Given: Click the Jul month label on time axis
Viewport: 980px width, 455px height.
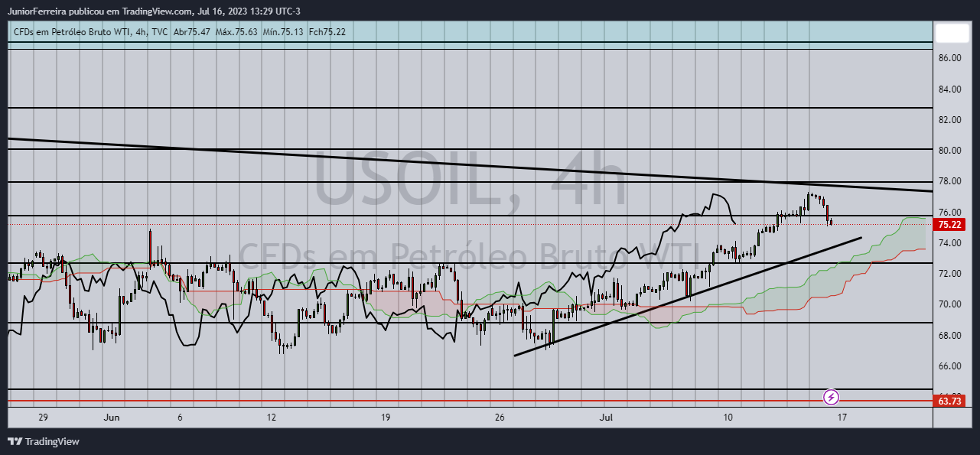Looking at the screenshot, I should point(607,418).
